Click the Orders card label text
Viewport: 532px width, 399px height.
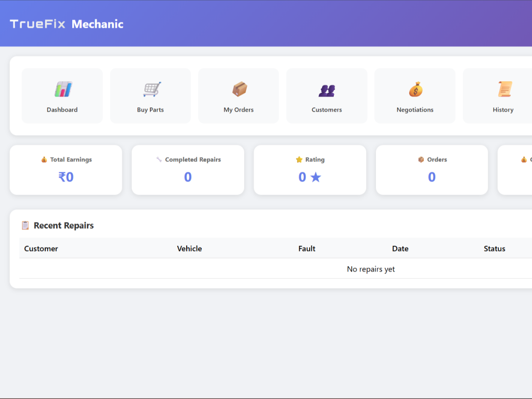(x=437, y=160)
